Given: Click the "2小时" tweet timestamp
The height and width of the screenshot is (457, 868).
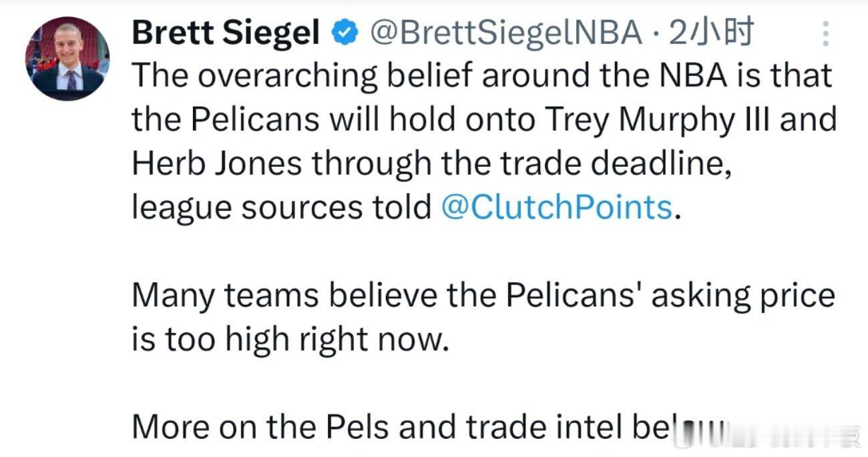Looking at the screenshot, I should [712, 32].
